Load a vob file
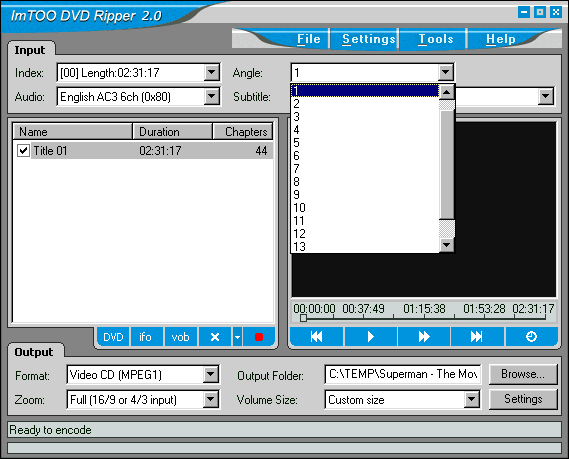This screenshot has width=569, height=459. (x=180, y=337)
